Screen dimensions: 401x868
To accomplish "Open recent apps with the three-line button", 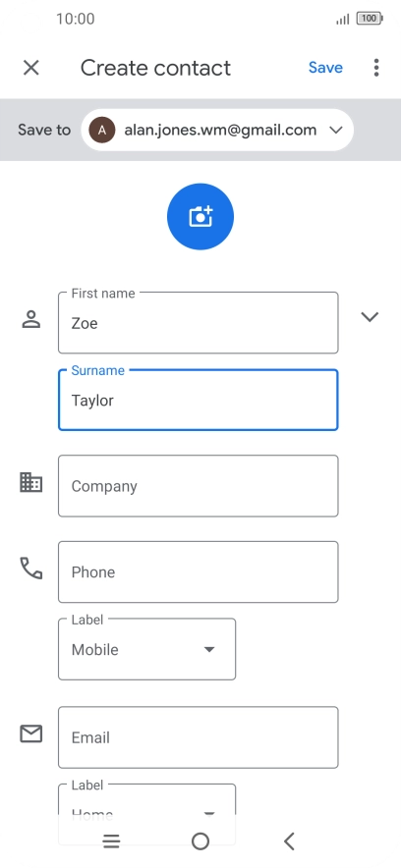I will (111, 841).
